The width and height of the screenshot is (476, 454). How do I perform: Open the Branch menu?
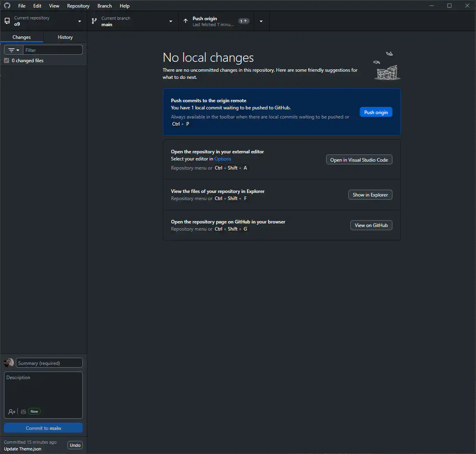tap(105, 6)
